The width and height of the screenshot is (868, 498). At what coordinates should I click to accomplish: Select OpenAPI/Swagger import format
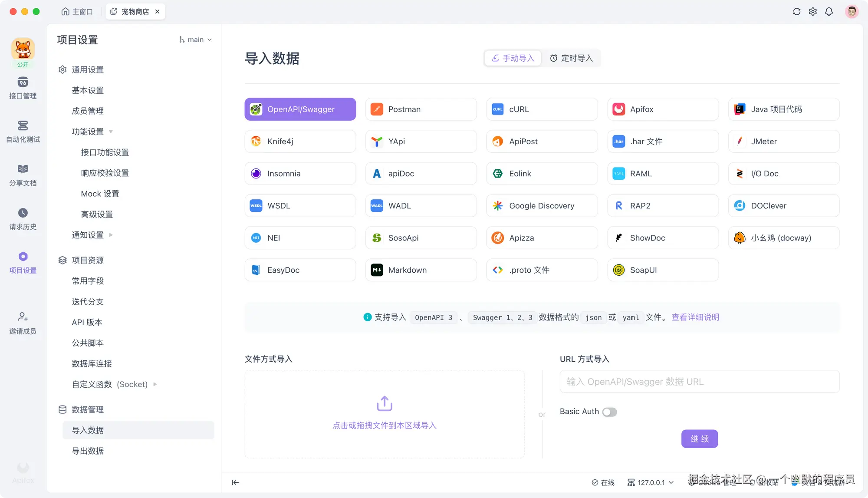tap(300, 109)
